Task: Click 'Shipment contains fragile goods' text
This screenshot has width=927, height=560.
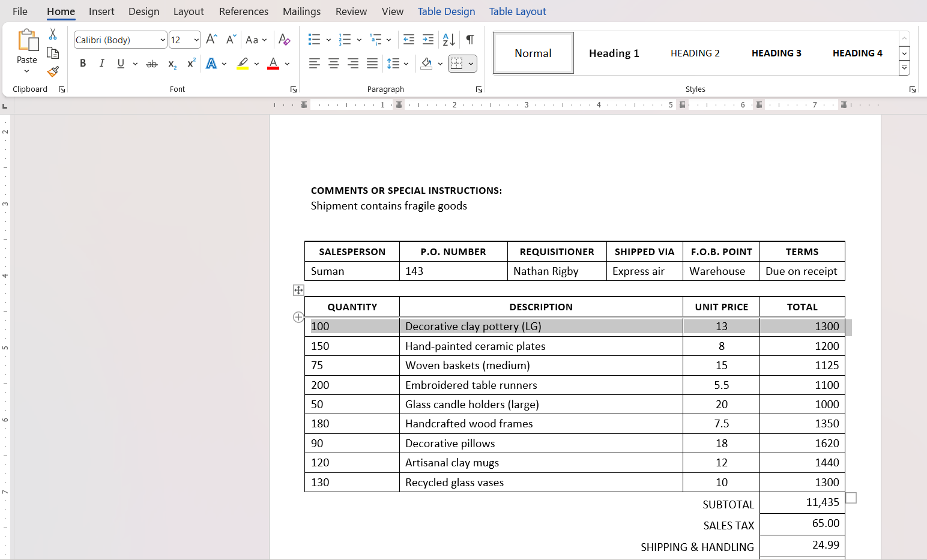Action: [389, 206]
